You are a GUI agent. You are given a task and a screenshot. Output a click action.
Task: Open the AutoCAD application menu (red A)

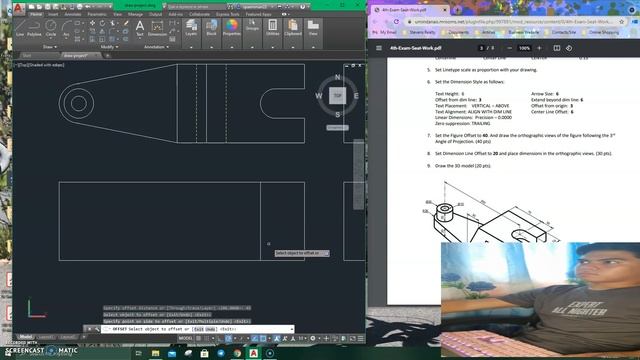pos(19,8)
